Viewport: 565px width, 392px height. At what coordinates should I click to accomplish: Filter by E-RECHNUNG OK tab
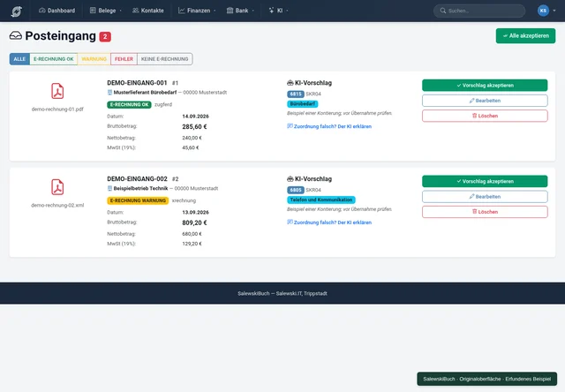(53, 59)
